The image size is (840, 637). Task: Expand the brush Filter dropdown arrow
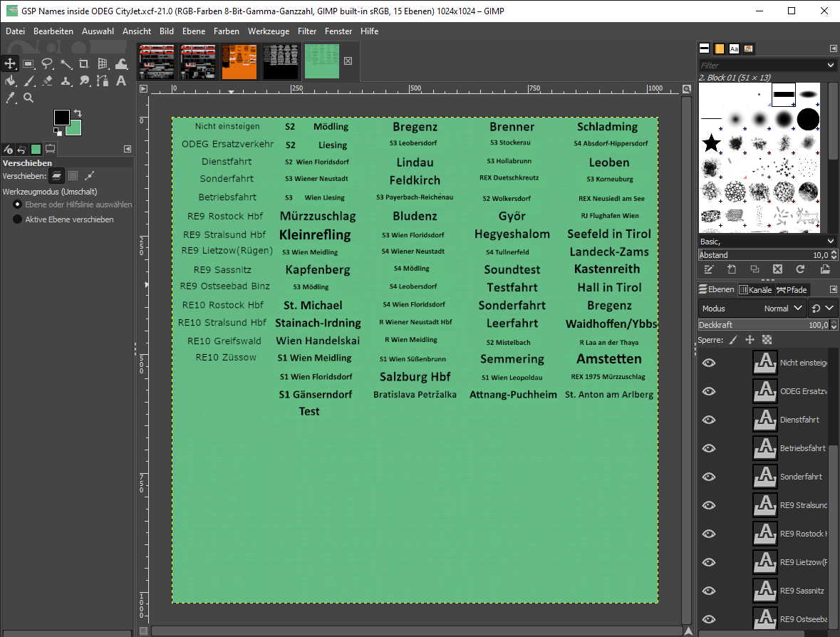(x=831, y=65)
